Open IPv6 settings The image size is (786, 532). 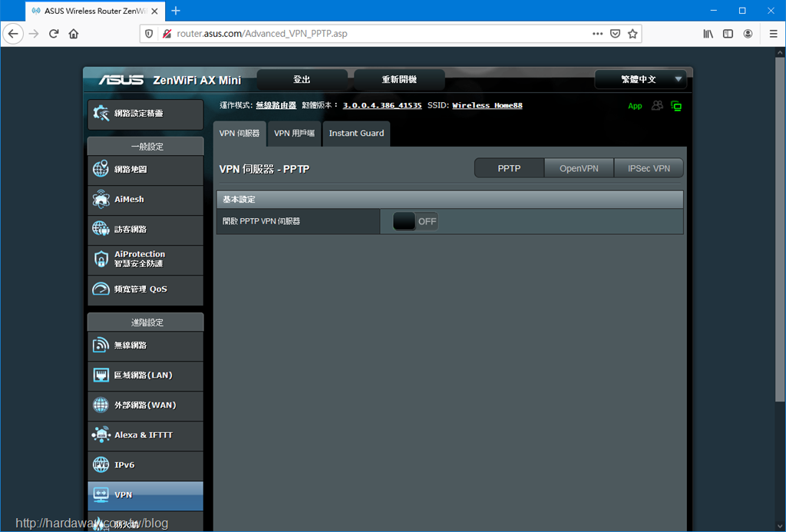145,465
